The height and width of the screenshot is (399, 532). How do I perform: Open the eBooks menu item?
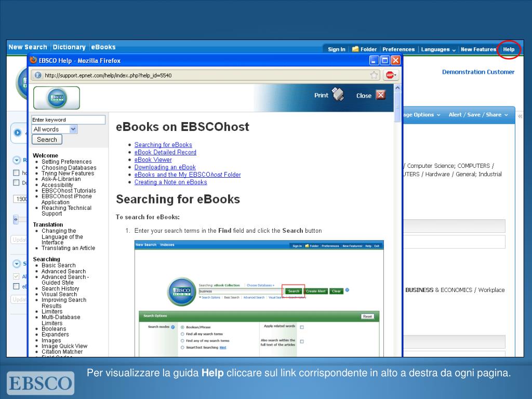click(103, 47)
